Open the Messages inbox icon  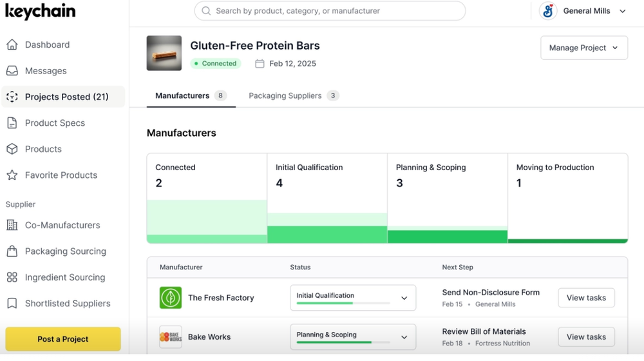click(x=12, y=71)
